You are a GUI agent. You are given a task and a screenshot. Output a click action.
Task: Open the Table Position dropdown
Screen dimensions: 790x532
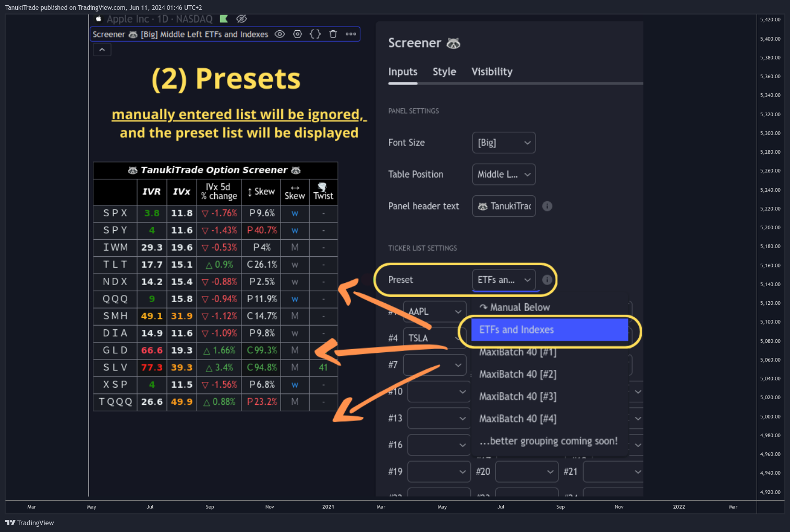(504, 175)
